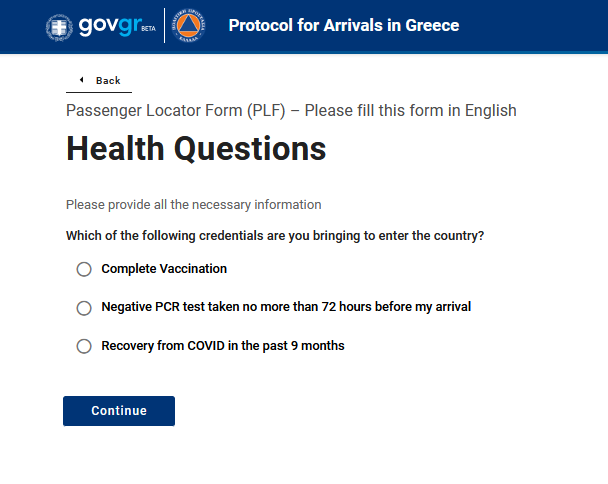
Task: Click the 'Recovery from COVID' label text
Action: tap(223, 346)
